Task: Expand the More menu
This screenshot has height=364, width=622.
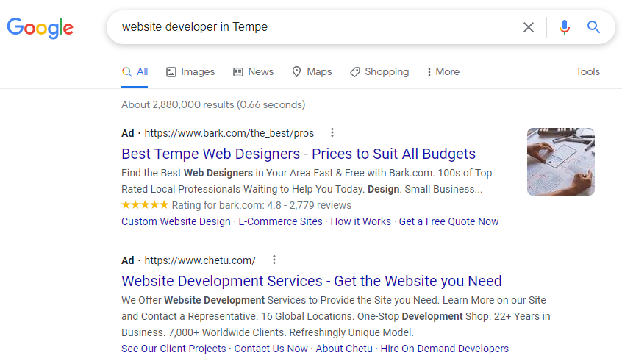Action: [443, 72]
